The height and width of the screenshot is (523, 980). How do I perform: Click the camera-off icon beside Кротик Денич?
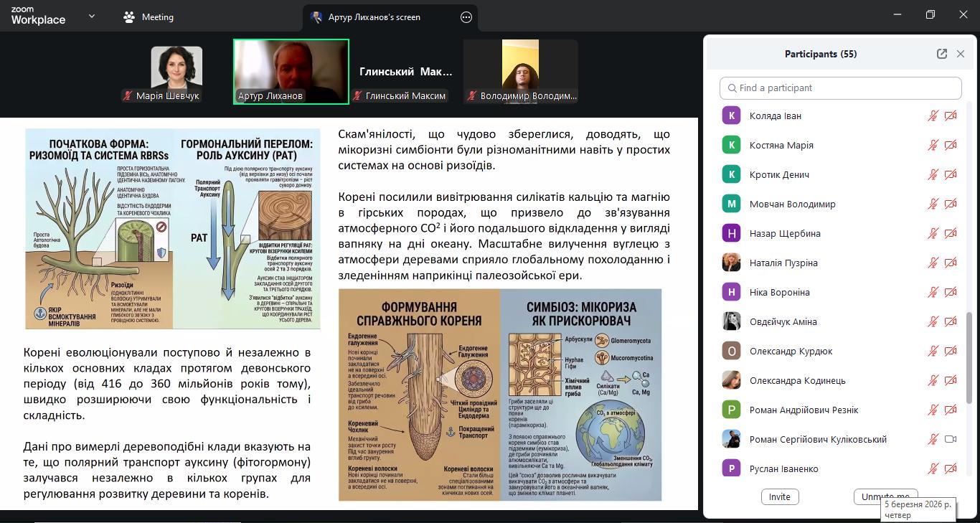pyautogui.click(x=951, y=174)
